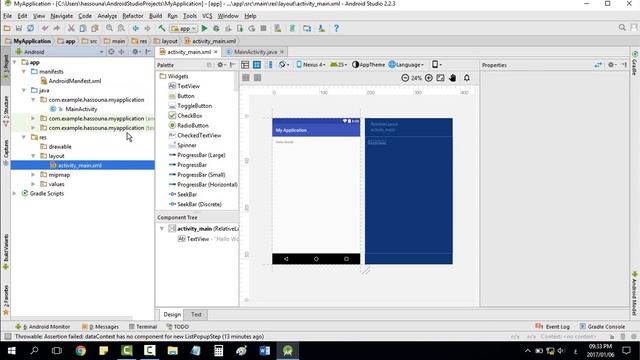Image resolution: width=640 pixels, height=360 pixels.
Task: Click Chrome icon in Windows taskbar
Action: tap(80, 351)
